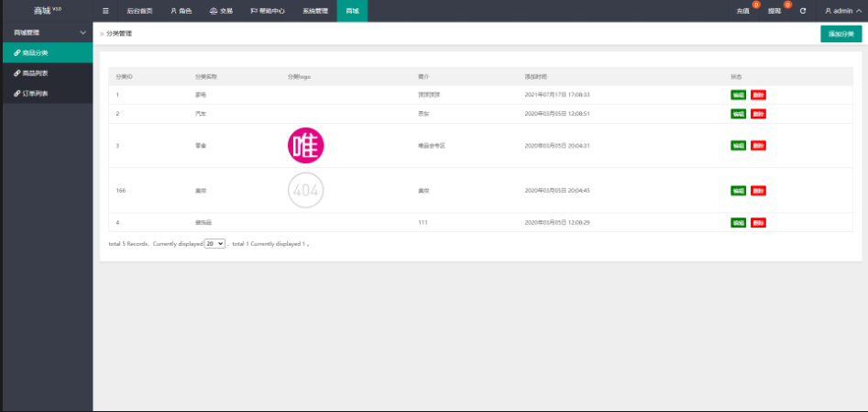
Task: Click the timestamp 2020年03月05日 20:04:45
Action: 557,191
